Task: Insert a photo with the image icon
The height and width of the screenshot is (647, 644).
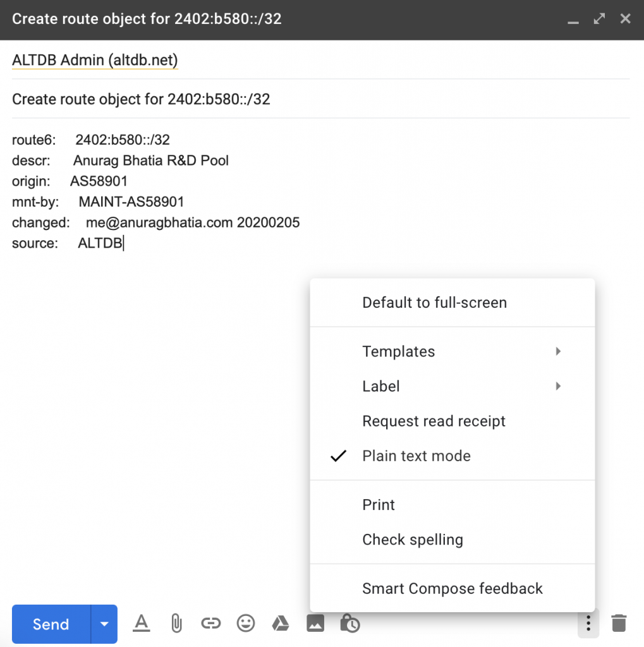Action: pos(315,623)
